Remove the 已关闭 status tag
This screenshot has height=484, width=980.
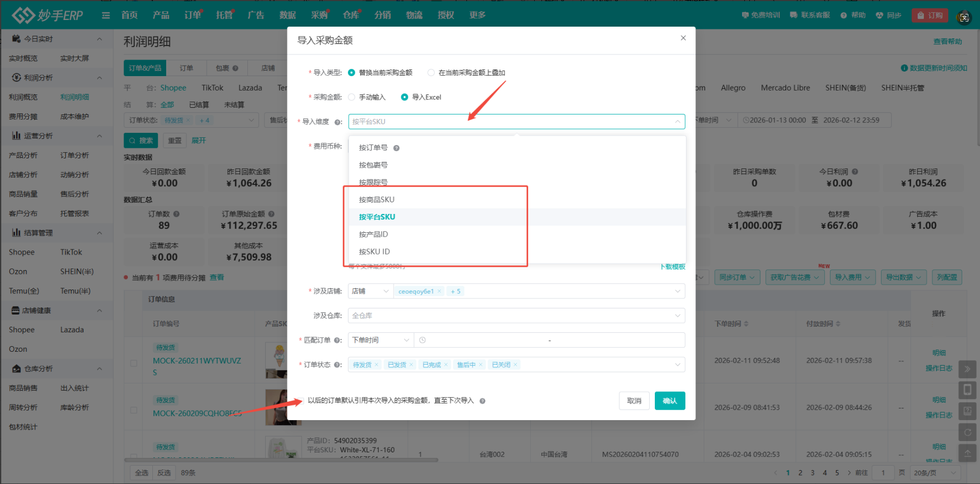click(x=515, y=365)
